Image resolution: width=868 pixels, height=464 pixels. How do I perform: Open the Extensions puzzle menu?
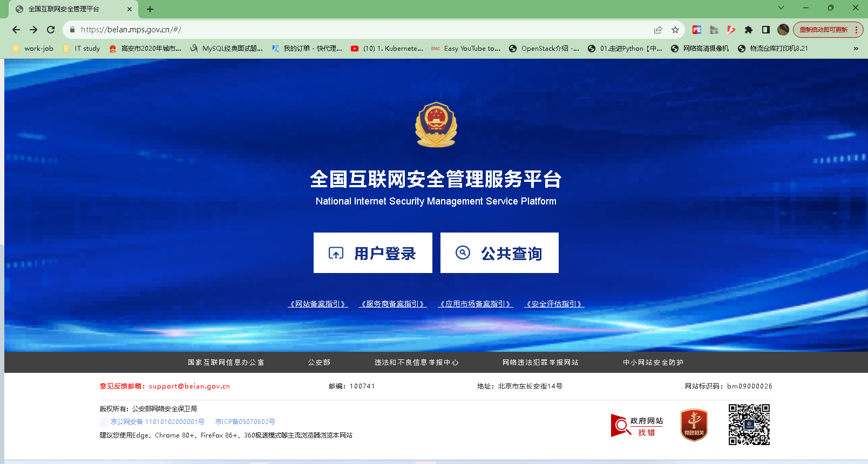click(748, 30)
